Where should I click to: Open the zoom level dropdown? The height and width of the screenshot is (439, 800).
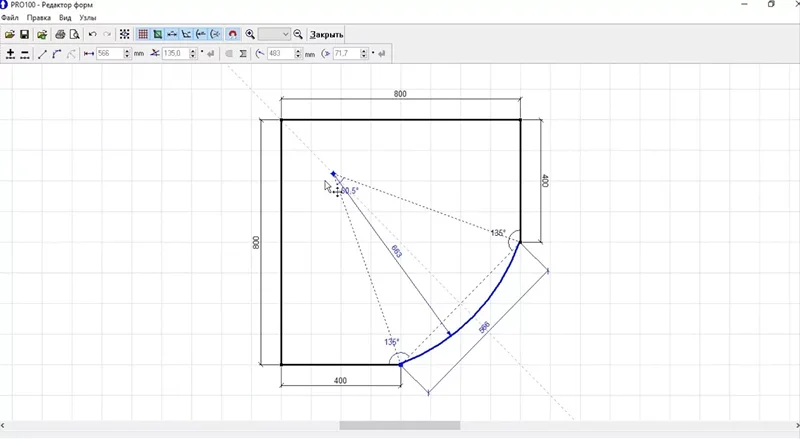coord(285,34)
